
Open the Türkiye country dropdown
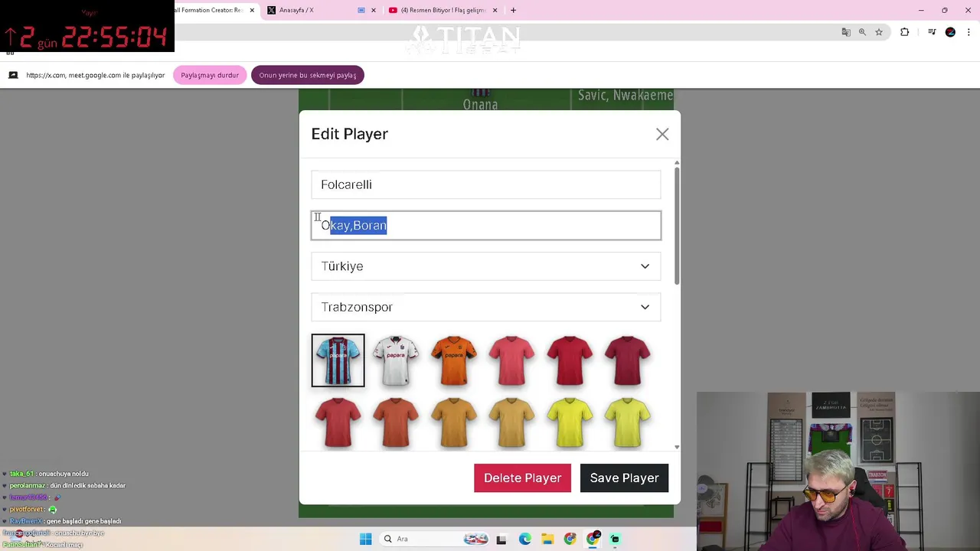coord(486,266)
